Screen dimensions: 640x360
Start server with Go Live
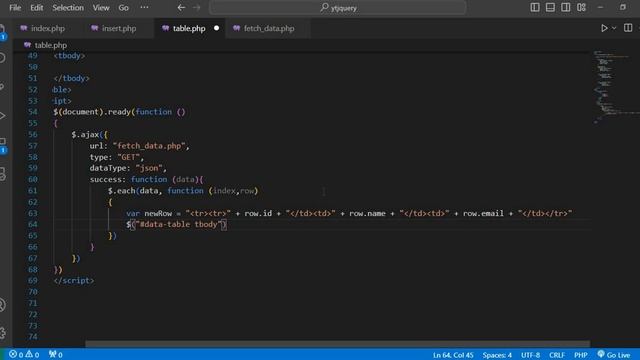tap(613, 354)
